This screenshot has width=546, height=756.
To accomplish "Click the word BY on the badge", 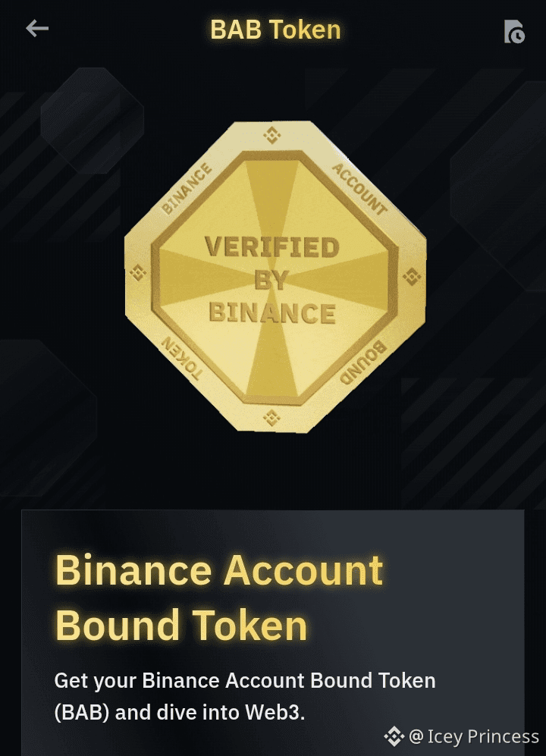I will pyautogui.click(x=271, y=280).
